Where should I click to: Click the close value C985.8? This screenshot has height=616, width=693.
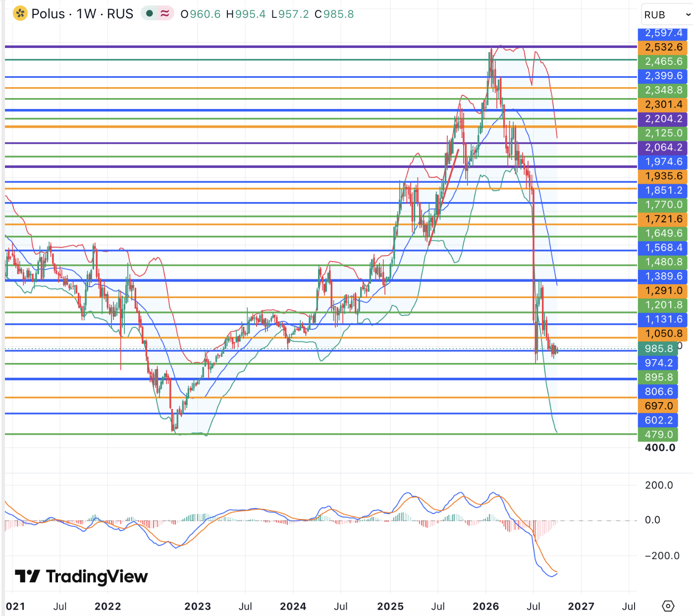pos(334,14)
